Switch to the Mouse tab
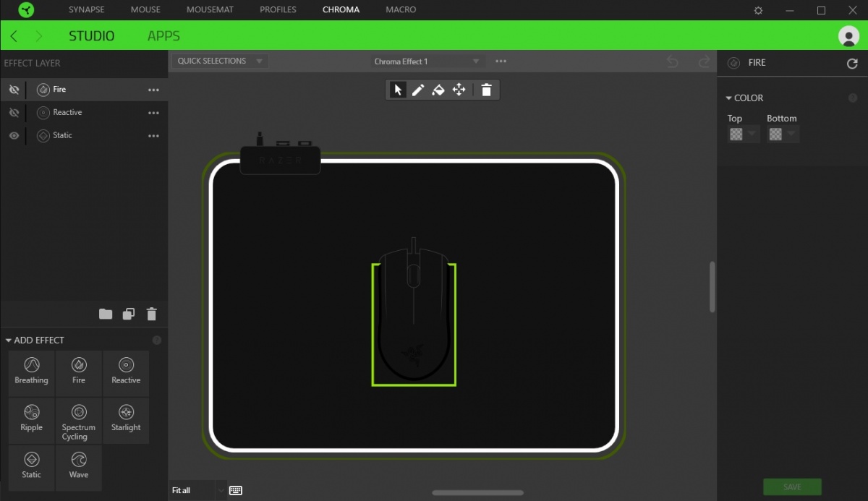 (145, 10)
